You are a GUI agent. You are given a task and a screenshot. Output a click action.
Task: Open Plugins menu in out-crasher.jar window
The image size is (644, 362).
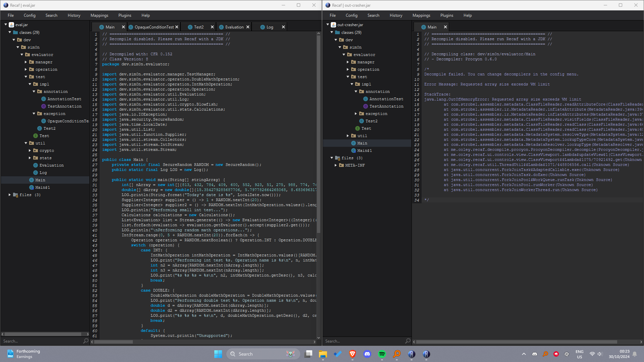(446, 15)
